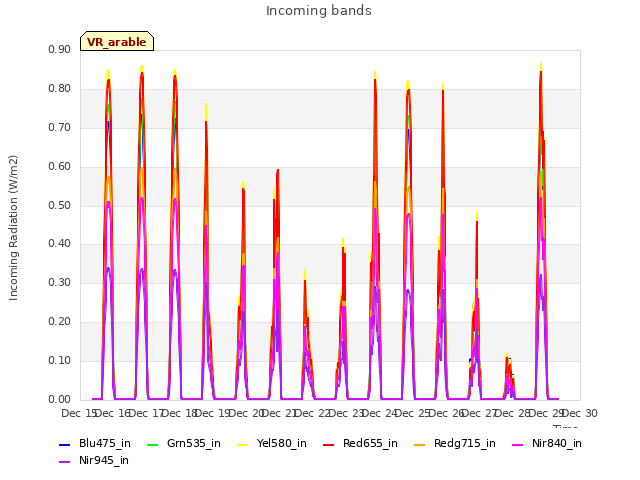Click the 0.90 y-axis tick label
This screenshot has height=480, width=640.
(x=59, y=49)
